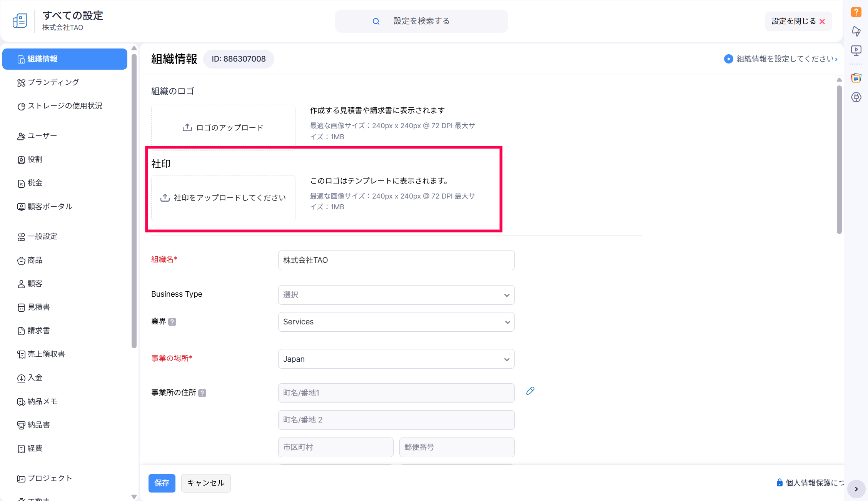Click the search magnifier icon
Screen dimensions: 868x501
point(376,22)
